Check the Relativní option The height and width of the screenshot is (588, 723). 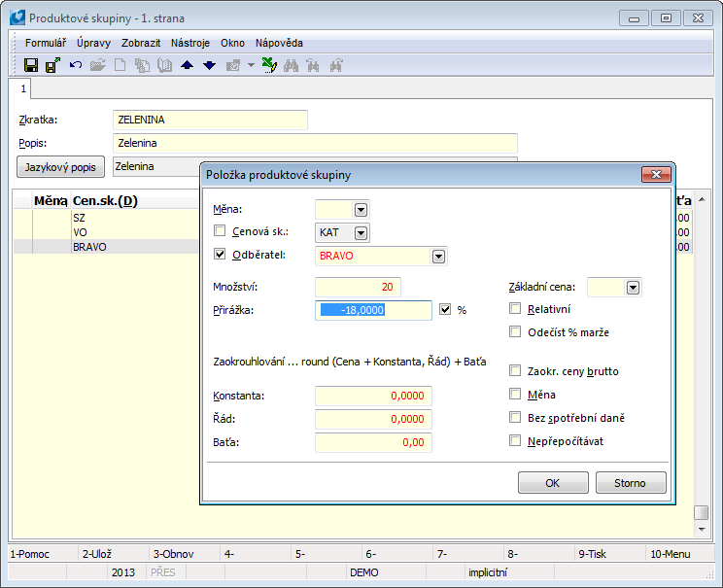pos(517,309)
